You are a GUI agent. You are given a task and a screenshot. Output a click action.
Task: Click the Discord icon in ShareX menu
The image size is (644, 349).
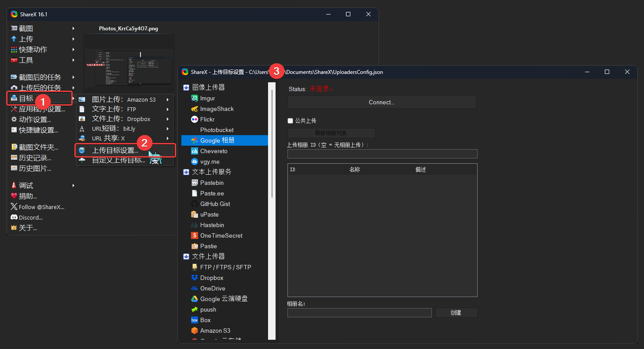(x=14, y=217)
